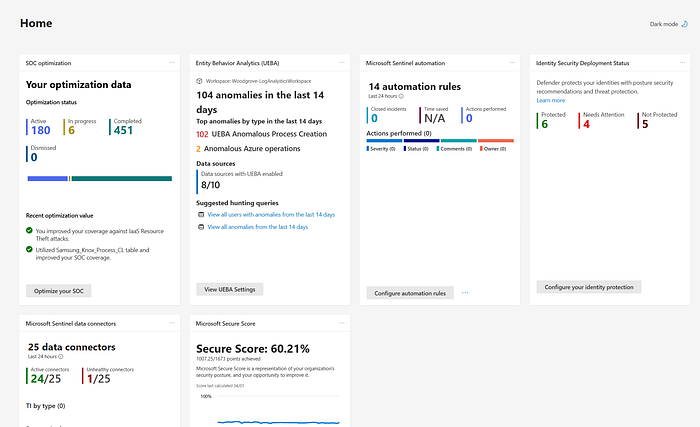Viewport: 700px width, 427px height.
Task: Click View UEBA Settings button
Action: point(229,289)
